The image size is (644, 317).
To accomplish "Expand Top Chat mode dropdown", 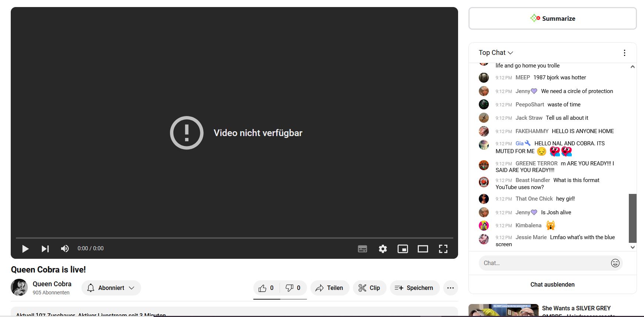I will (x=495, y=53).
